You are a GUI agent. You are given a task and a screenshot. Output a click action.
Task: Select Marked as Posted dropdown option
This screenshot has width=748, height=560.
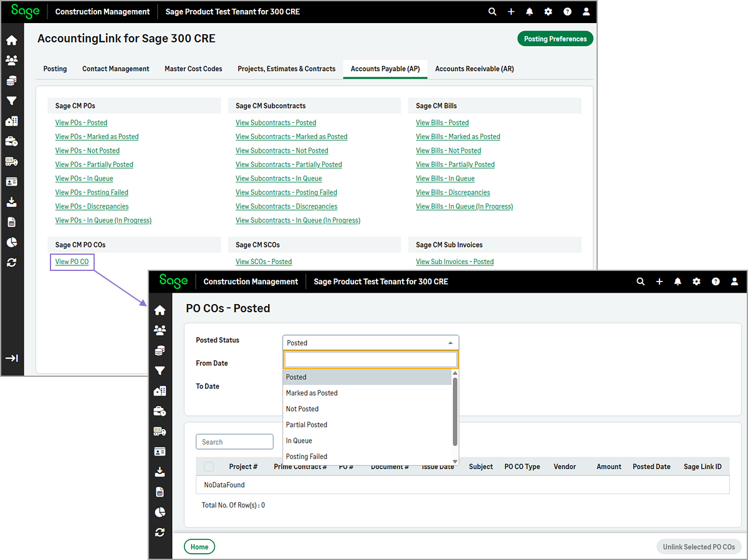point(367,393)
